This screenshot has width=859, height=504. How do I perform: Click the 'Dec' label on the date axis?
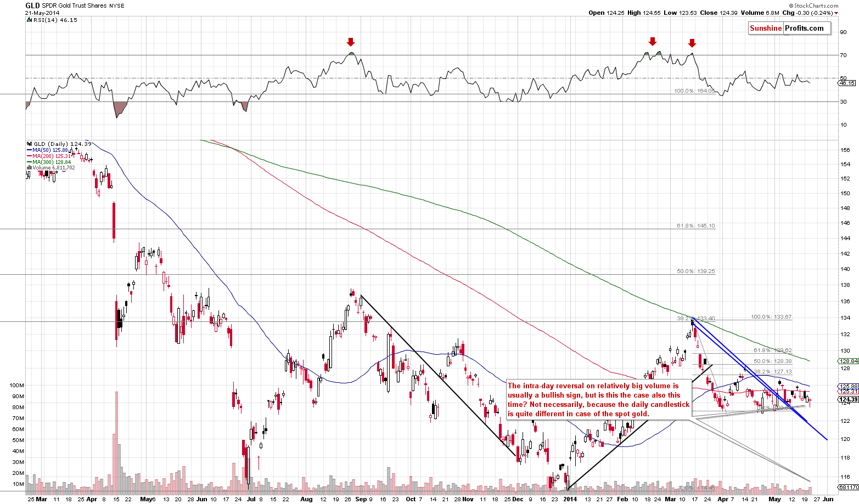click(x=517, y=499)
